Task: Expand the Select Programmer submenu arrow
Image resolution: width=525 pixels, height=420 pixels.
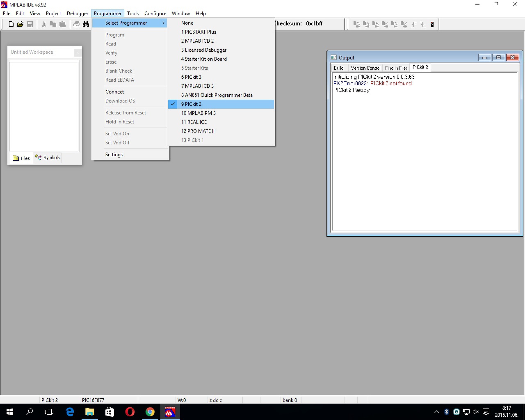Action: [x=164, y=23]
